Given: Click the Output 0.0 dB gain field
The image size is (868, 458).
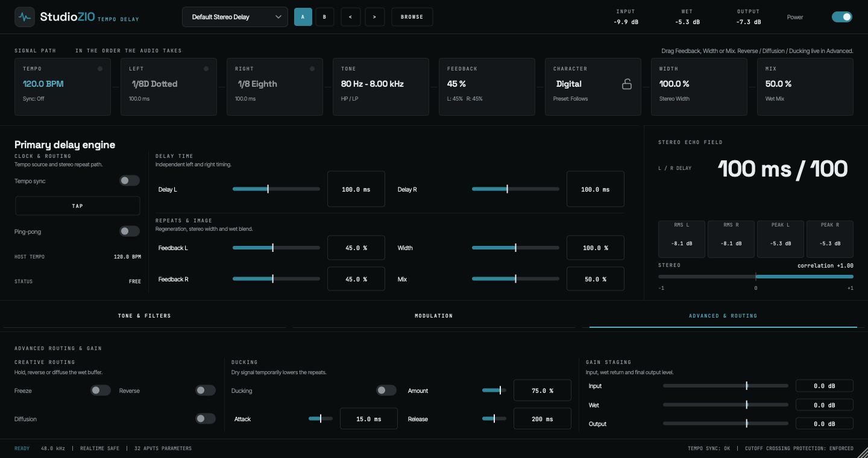Looking at the screenshot, I should point(825,424).
